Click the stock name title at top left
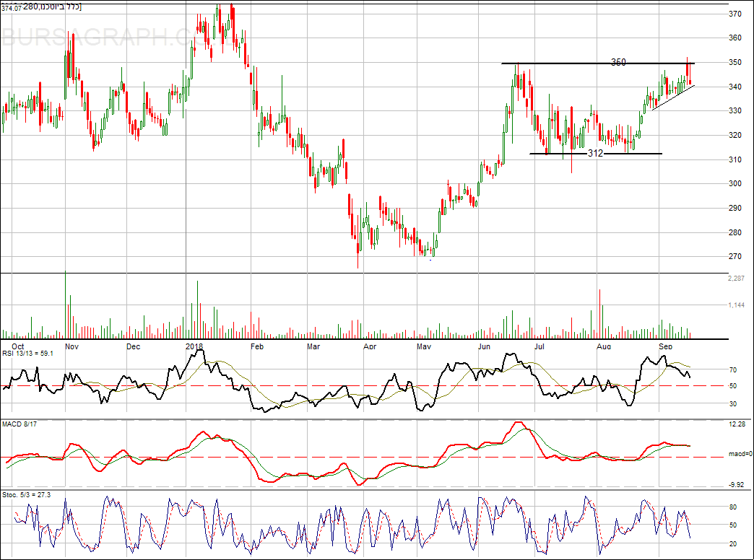This screenshot has width=754, height=560. (x=42, y=7)
